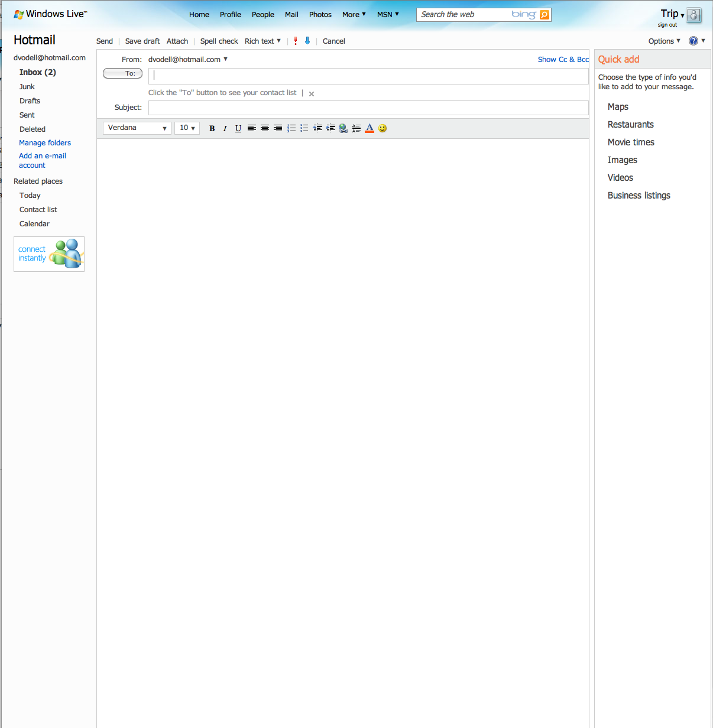Toggle bold text formatting

212,128
